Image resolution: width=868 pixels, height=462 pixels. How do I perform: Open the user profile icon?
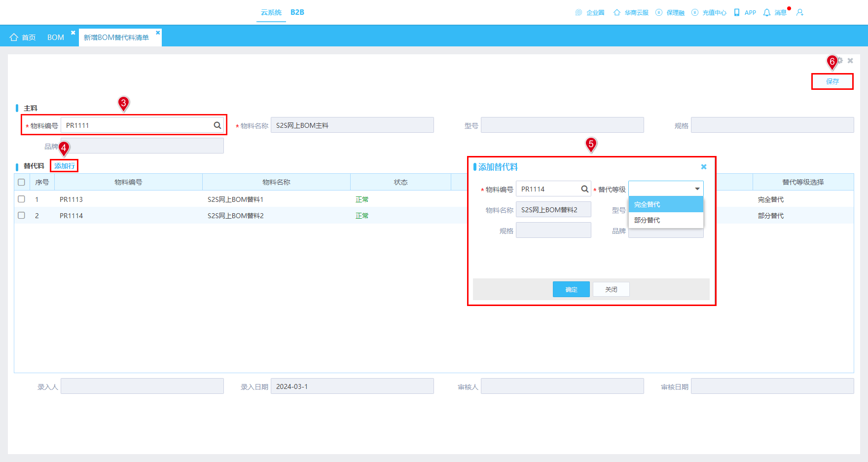pos(800,12)
